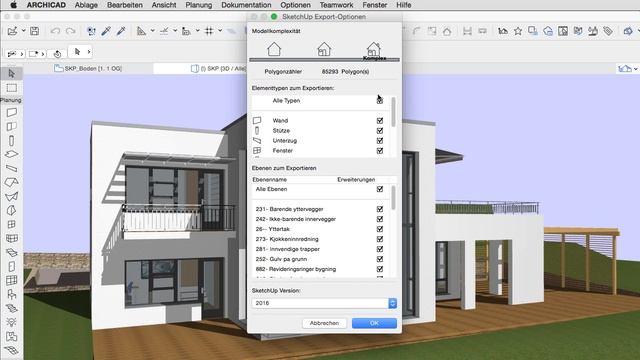The image size is (640, 360).
Task: Open the Ablage menu
Action: 86,5
